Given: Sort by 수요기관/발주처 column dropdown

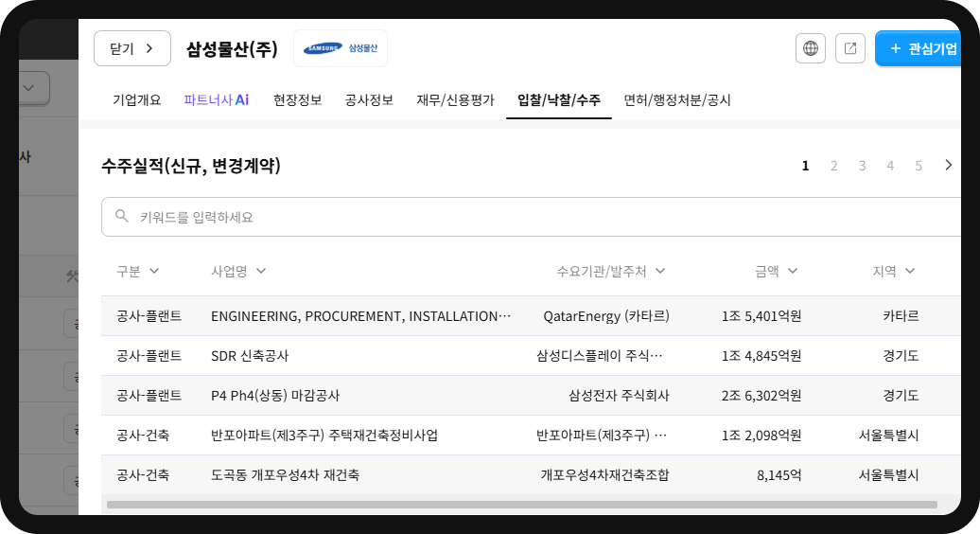Looking at the screenshot, I should (611, 271).
